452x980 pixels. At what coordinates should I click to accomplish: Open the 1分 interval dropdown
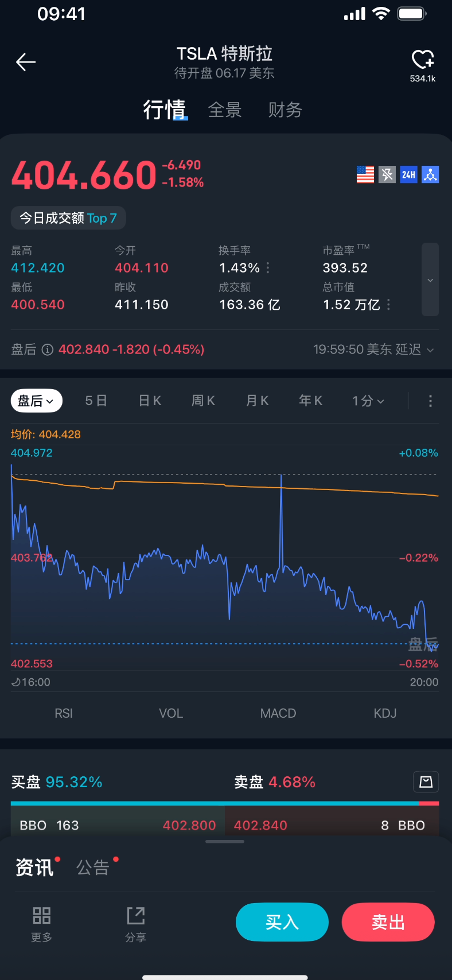pyautogui.click(x=368, y=401)
